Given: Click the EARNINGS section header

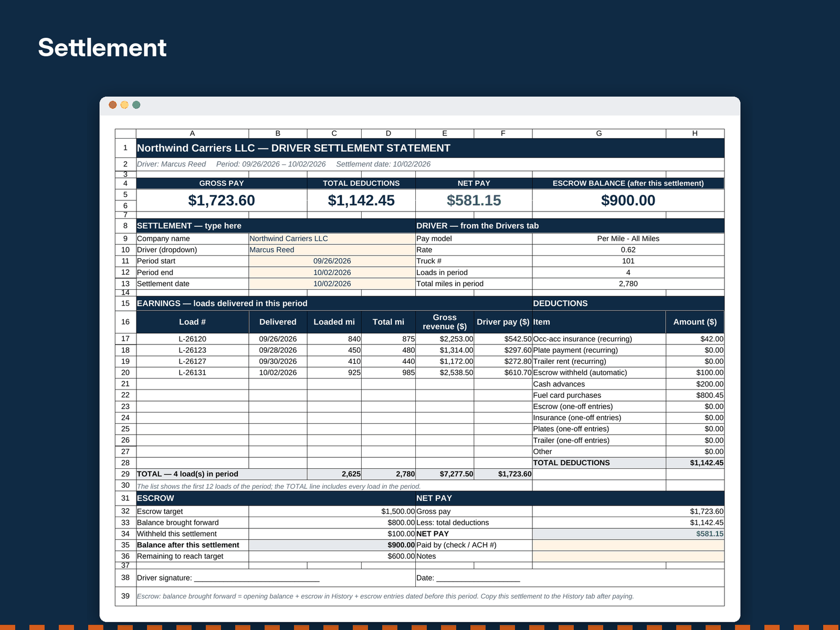Looking at the screenshot, I should pyautogui.click(x=334, y=303).
